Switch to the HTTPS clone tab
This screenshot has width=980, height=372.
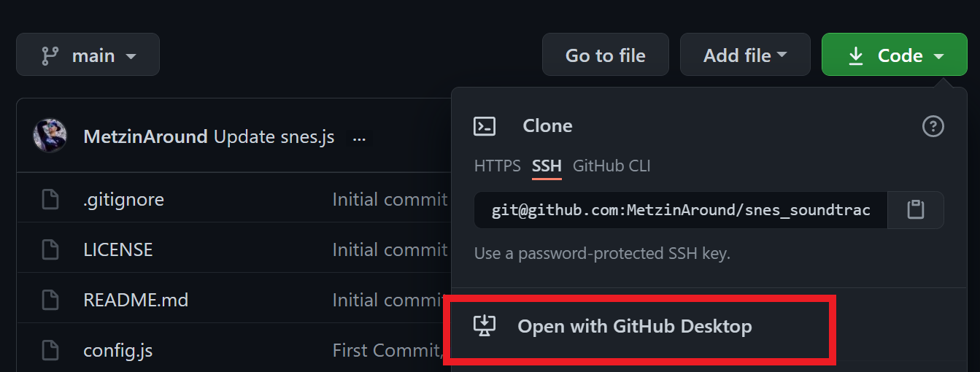[x=497, y=166]
